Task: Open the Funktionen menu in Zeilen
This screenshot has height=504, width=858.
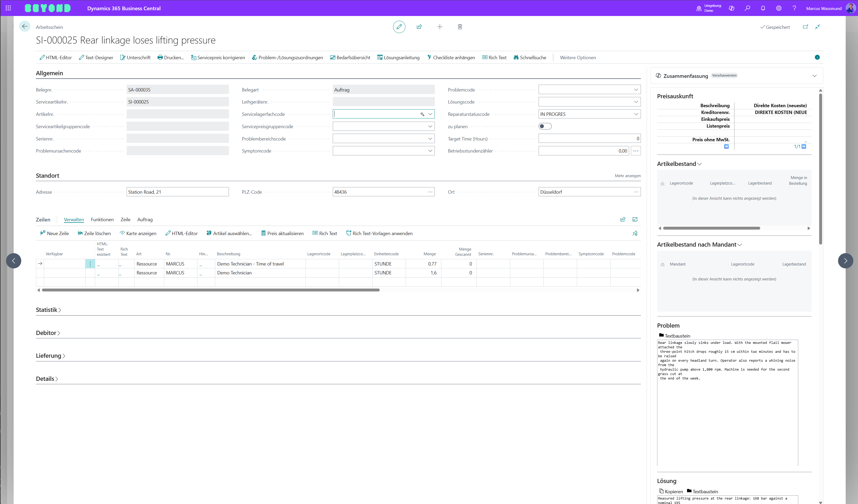Action: (102, 219)
